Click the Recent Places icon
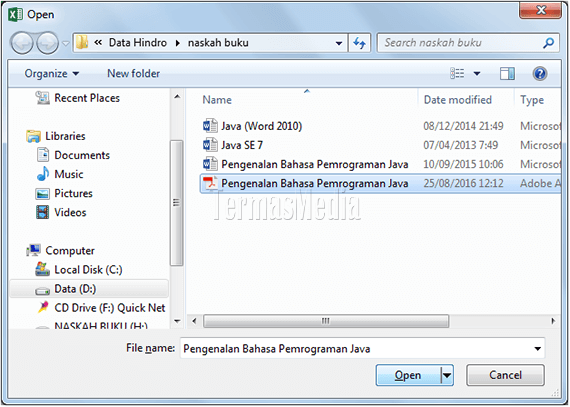 pyautogui.click(x=43, y=98)
